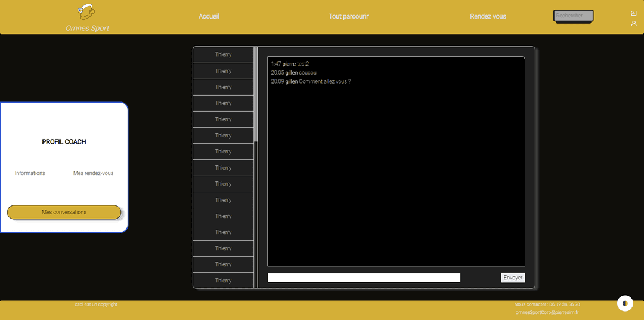
Task: Open the Rendez vous page
Action: pos(488,16)
